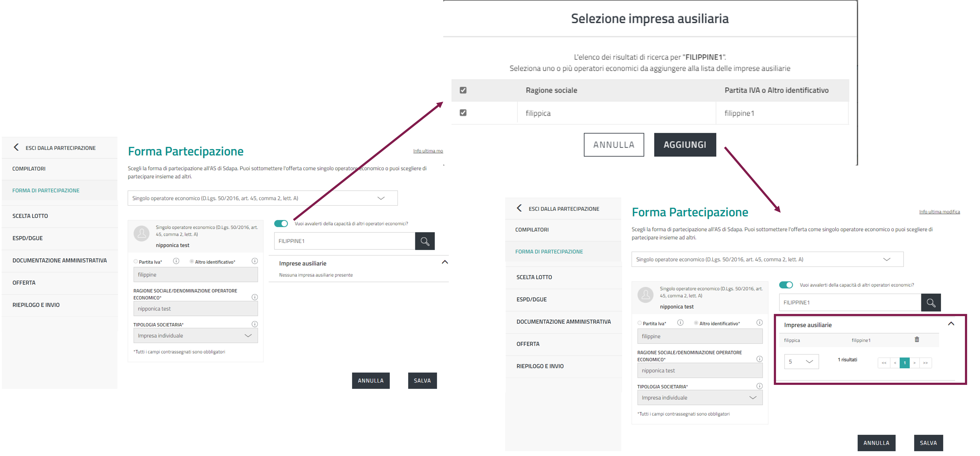980x456 pixels.
Task: Go to previous page of auxiliary results
Action: [895, 363]
